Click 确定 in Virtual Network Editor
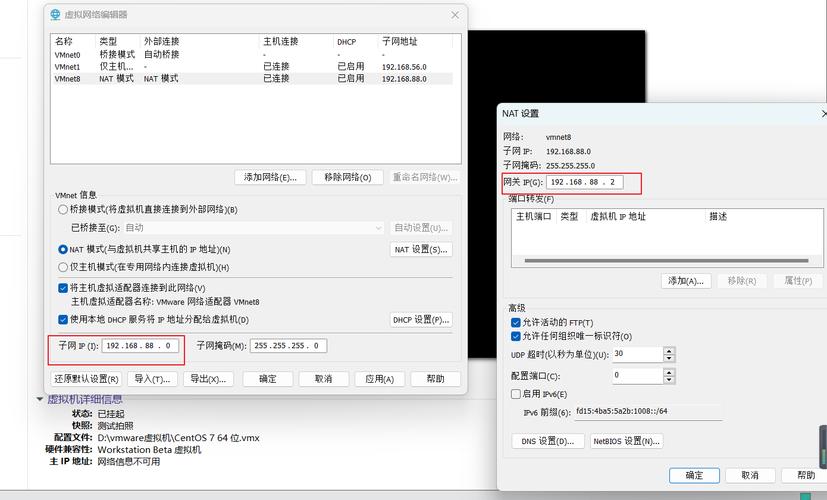827x500 pixels. 267,379
